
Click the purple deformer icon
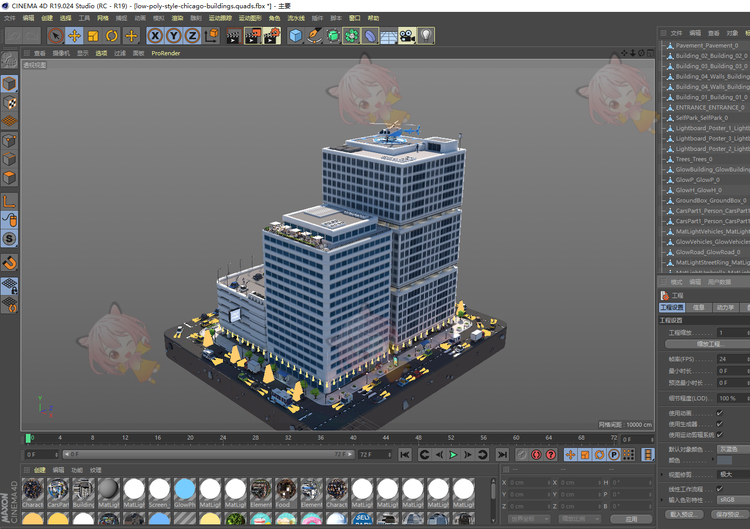click(x=370, y=36)
